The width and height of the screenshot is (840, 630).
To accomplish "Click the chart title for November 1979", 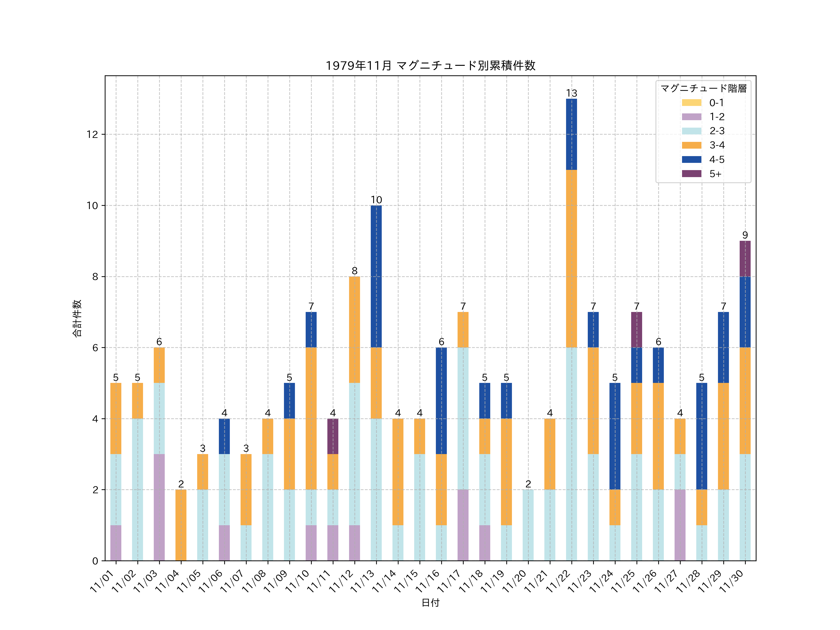I will [x=430, y=66].
